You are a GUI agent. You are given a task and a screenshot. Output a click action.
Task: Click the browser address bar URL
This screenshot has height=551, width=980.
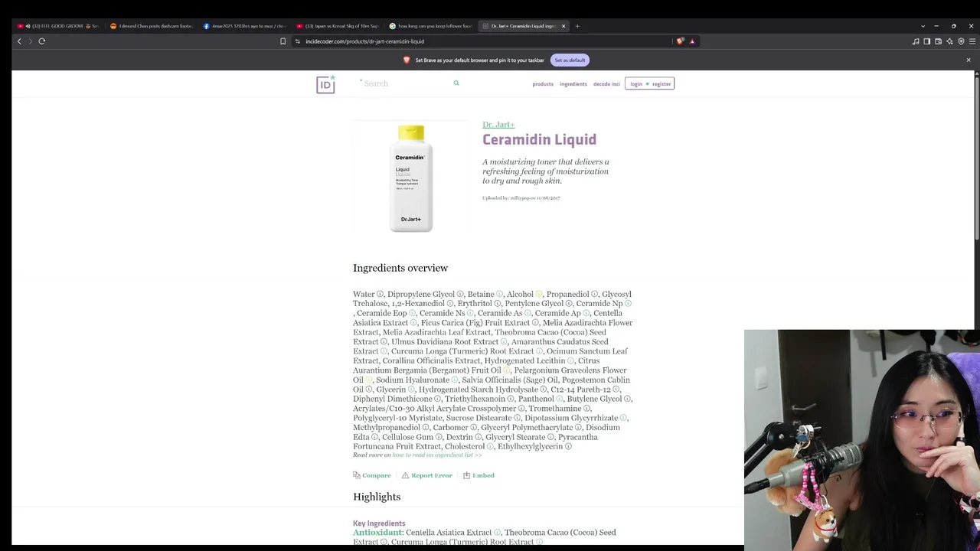point(364,41)
